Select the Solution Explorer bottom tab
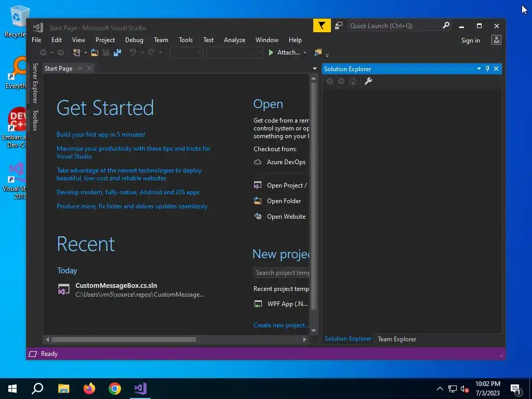 click(x=348, y=339)
